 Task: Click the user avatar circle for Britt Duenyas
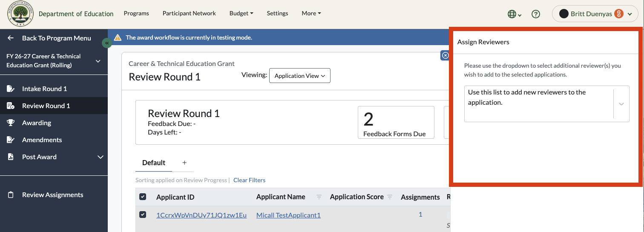(563, 14)
